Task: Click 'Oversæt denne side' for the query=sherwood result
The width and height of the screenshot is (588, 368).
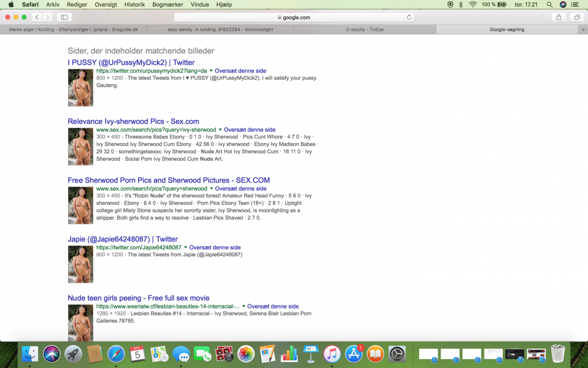Action: (x=240, y=188)
